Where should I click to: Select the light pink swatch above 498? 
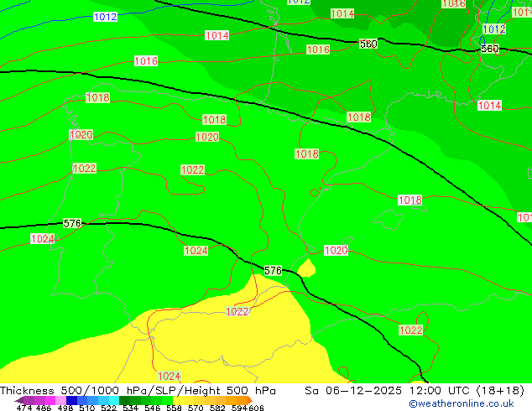(60, 400)
